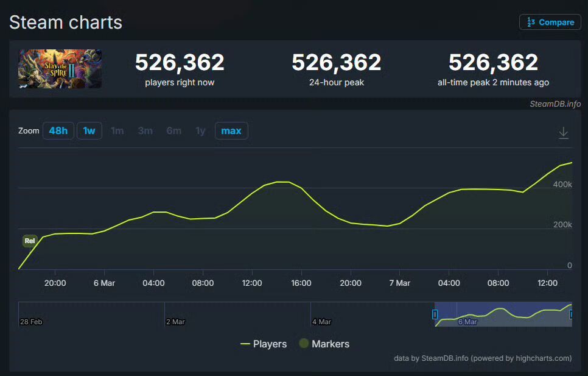Select the max zoom range
The width and height of the screenshot is (588, 376).
pyautogui.click(x=231, y=130)
